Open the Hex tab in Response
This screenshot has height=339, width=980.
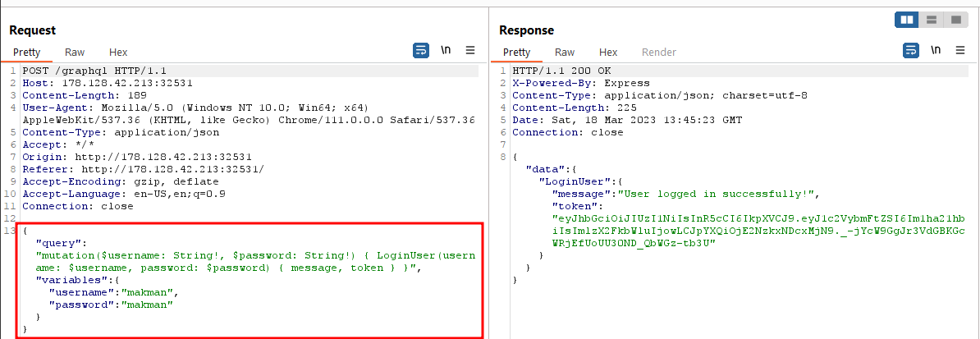tap(608, 52)
